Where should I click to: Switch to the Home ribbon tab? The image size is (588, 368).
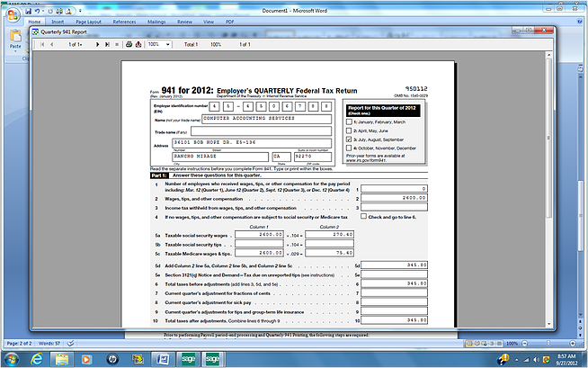coord(34,22)
